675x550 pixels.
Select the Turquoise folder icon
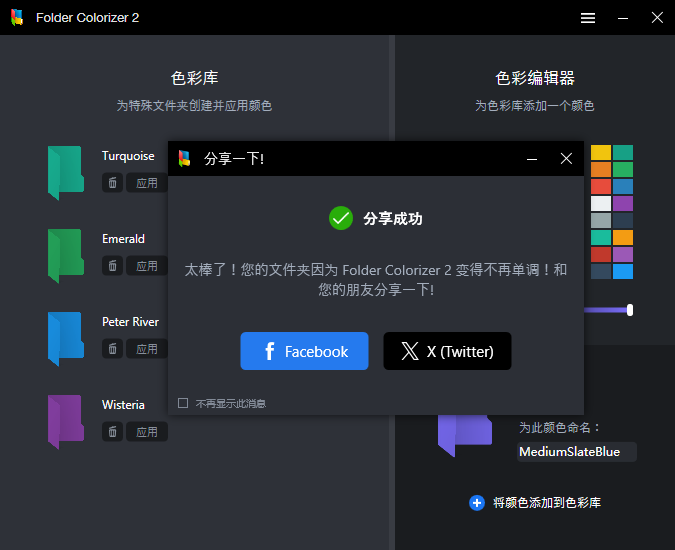[x=65, y=173]
